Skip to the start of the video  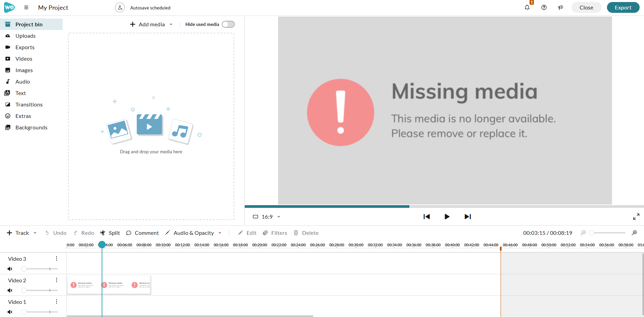click(x=427, y=217)
